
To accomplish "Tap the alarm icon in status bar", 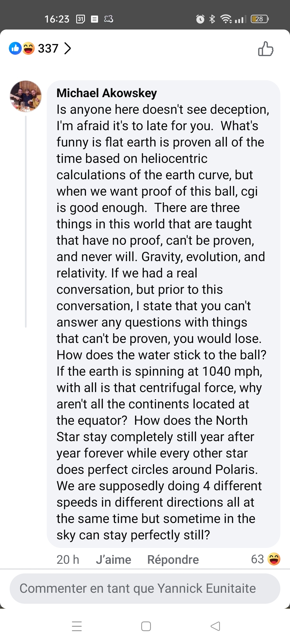I will pos(200,19).
